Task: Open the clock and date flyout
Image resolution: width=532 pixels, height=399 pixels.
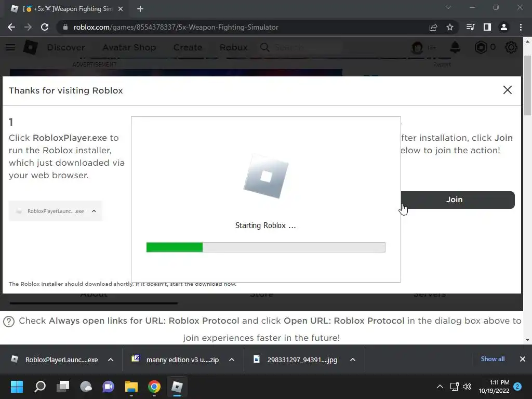Action: coord(494,387)
